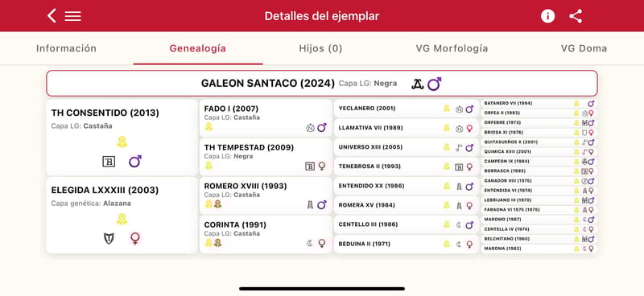Click the yellow rosette under ELEGIDA LXXXIII

pyautogui.click(x=122, y=219)
